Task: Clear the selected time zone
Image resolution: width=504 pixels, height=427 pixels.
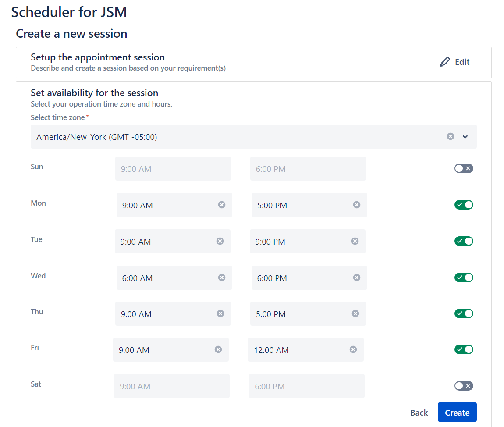Action: (451, 136)
